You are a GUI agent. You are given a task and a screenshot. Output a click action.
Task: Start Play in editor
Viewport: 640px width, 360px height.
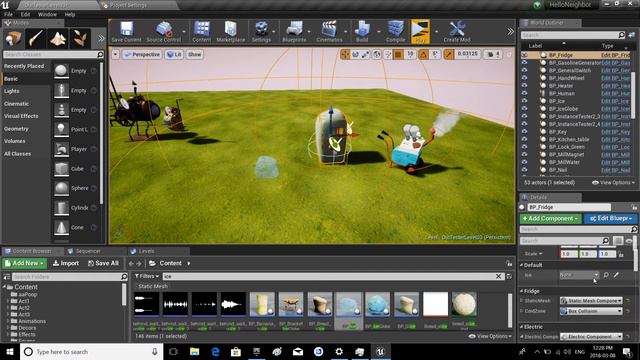tap(420, 31)
